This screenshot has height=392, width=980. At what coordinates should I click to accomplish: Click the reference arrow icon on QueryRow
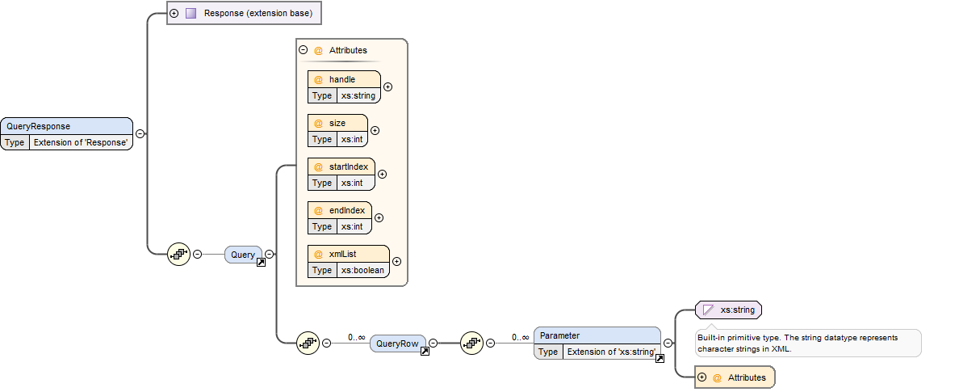coord(425,352)
